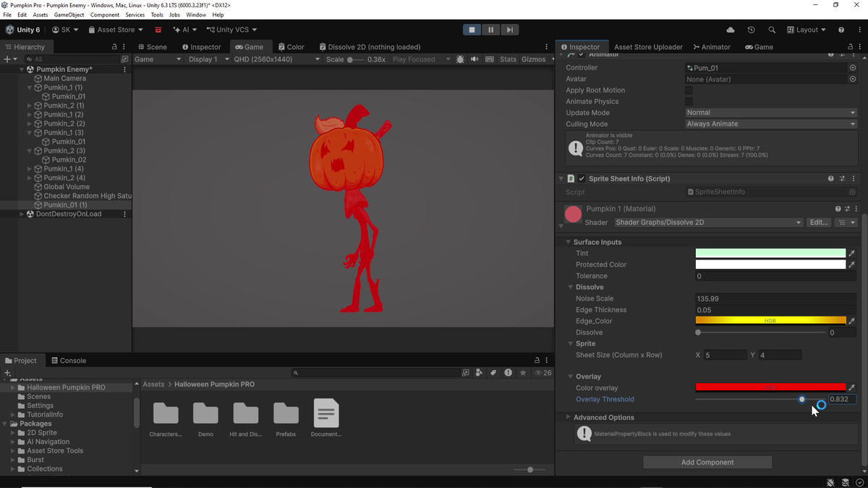This screenshot has width=868, height=488.
Task: Open the Window menu
Action: 196,14
